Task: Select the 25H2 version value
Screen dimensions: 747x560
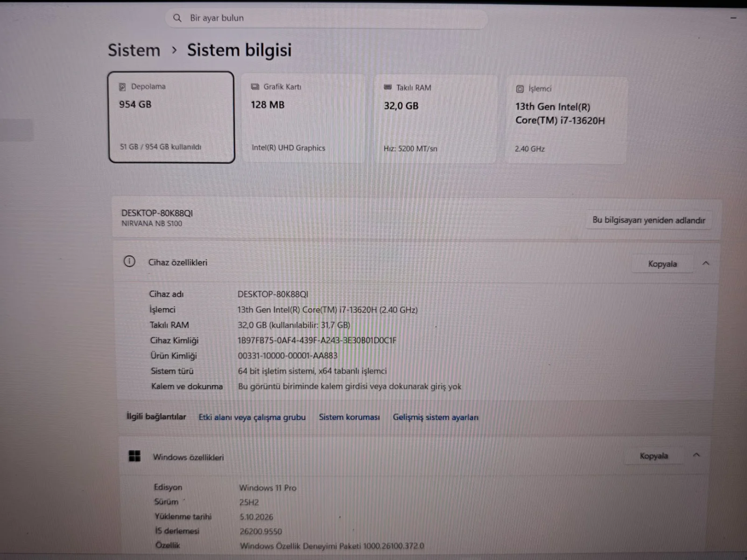Action: 249,502
